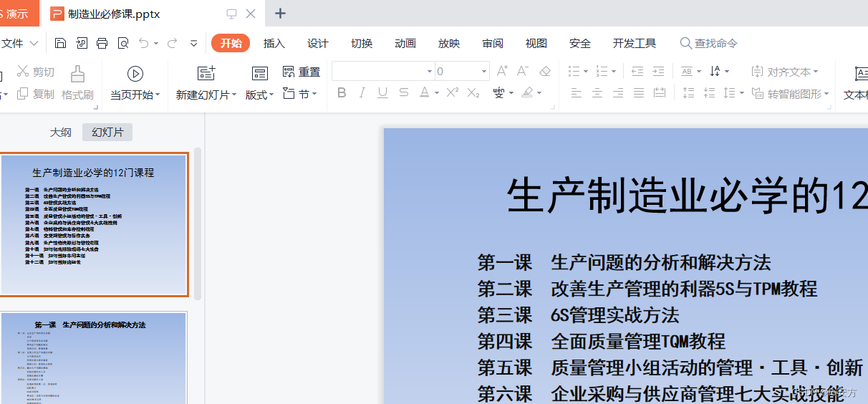
Task: Click the text highlight color icon
Action: 527,92
